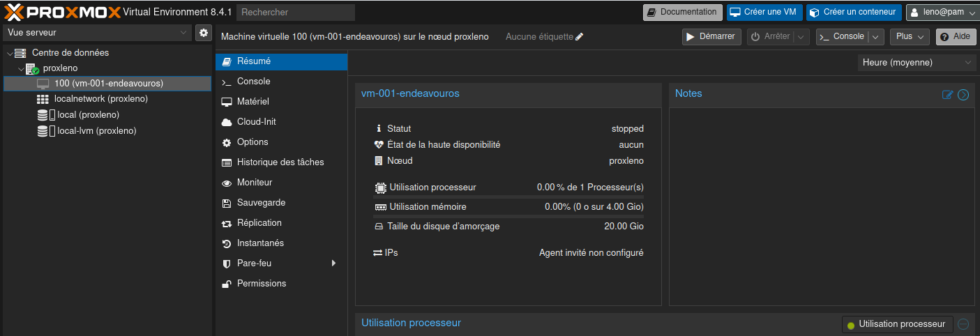Viewport: 980px width, 336px height.
Task: Expand the Plus actions menu
Action: coord(910,37)
